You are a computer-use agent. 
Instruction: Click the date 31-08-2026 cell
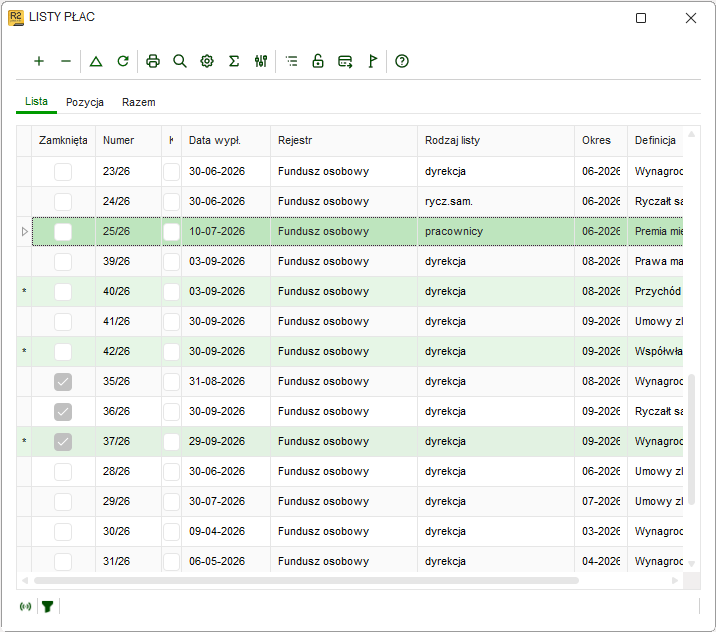[x=226, y=382]
